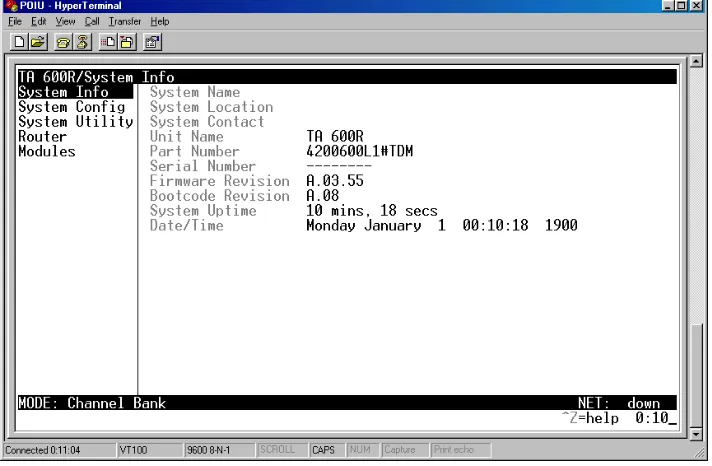Select Modules in terminal menu

[x=47, y=151]
